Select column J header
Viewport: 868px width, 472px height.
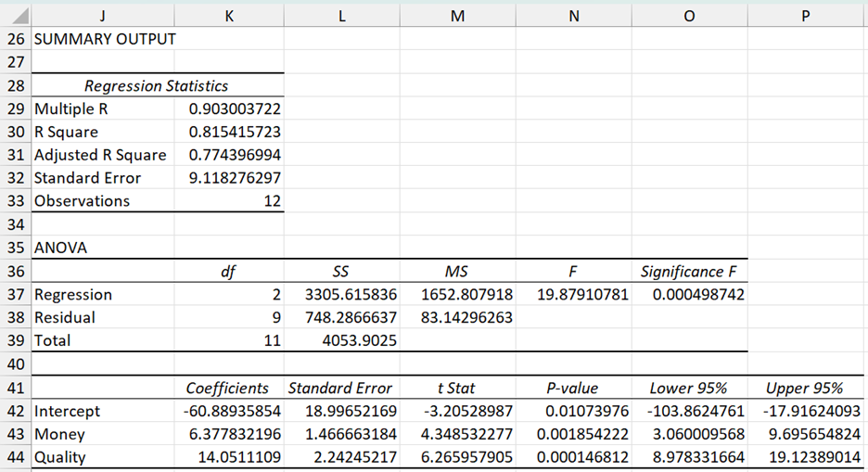[x=100, y=14]
